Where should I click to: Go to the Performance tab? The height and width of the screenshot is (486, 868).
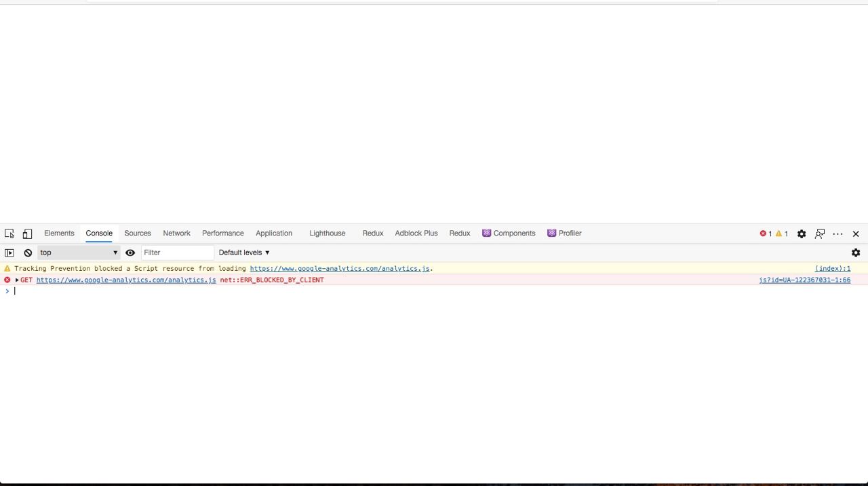[222, 233]
